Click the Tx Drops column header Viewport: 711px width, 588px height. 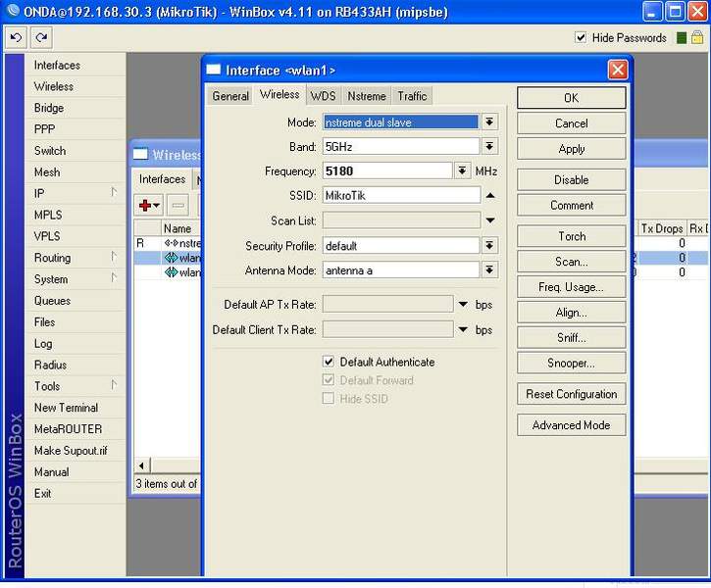coord(662,228)
